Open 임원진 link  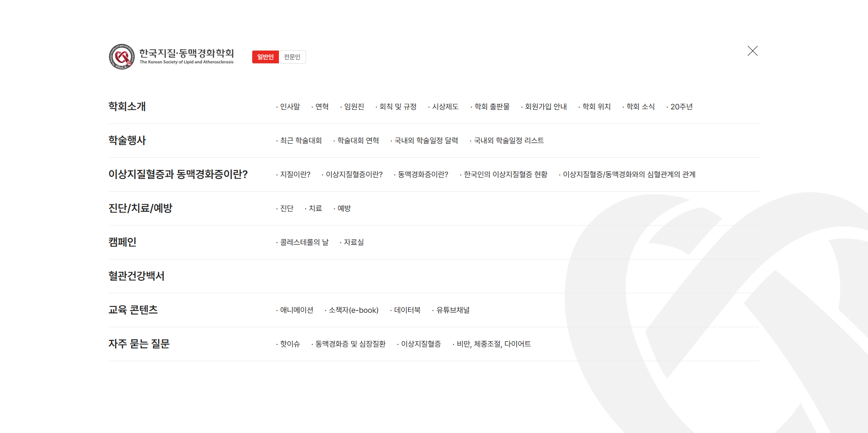point(354,107)
